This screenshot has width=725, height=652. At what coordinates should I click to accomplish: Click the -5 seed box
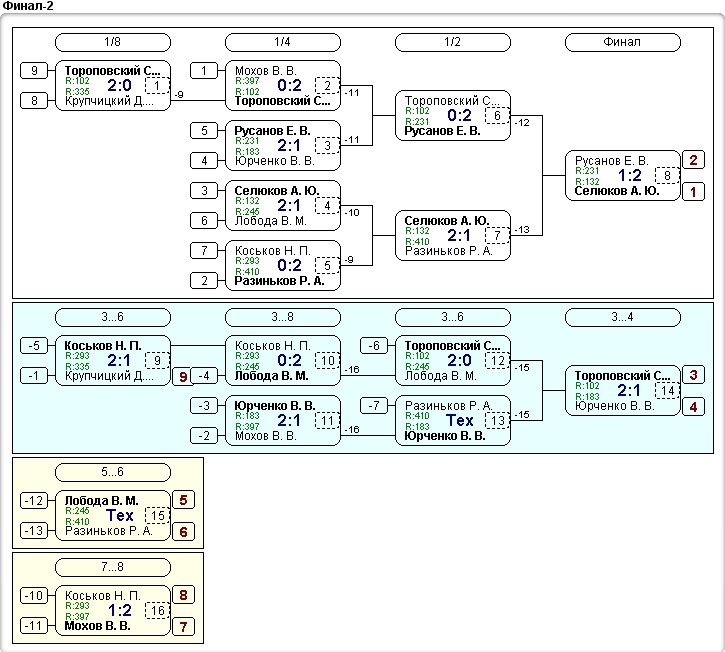34,346
